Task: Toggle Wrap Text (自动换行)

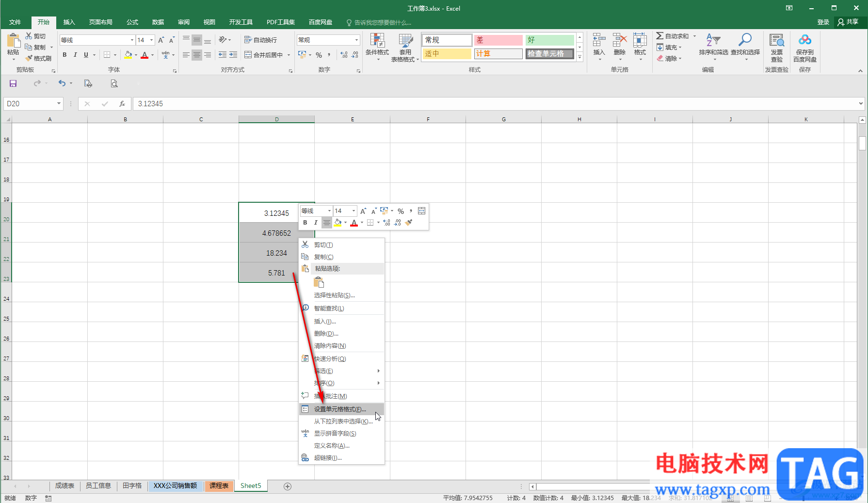Action: [x=260, y=40]
